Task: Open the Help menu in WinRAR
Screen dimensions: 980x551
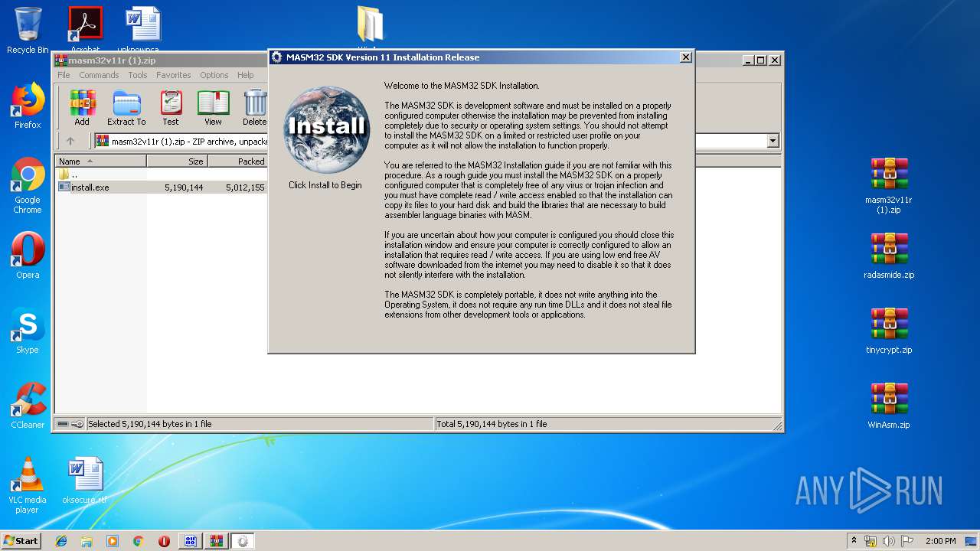Action: click(x=245, y=75)
